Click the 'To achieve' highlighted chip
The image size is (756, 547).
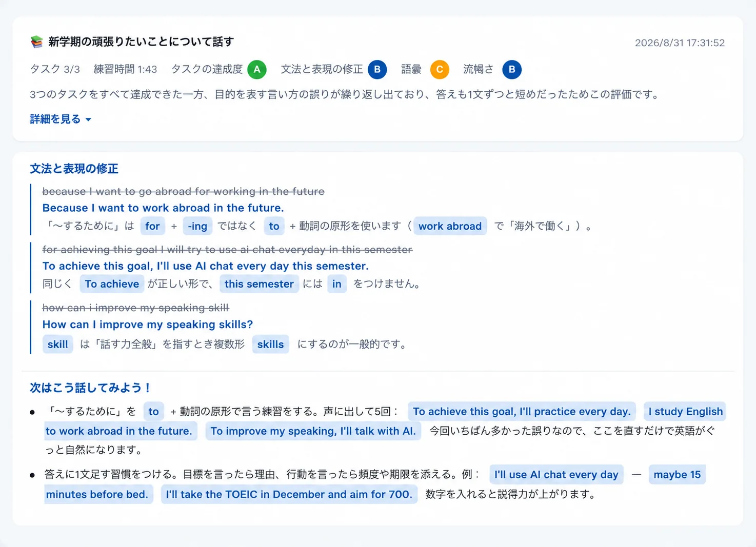pos(112,284)
